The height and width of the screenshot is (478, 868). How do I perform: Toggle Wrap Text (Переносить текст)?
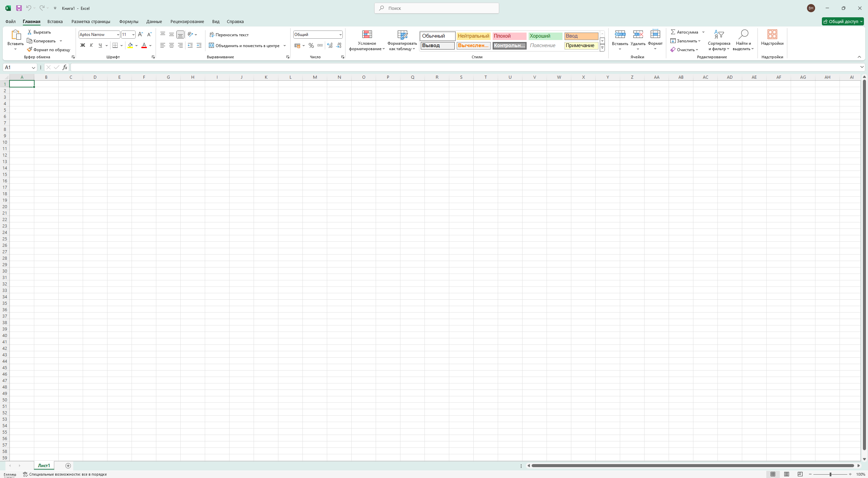click(x=229, y=35)
